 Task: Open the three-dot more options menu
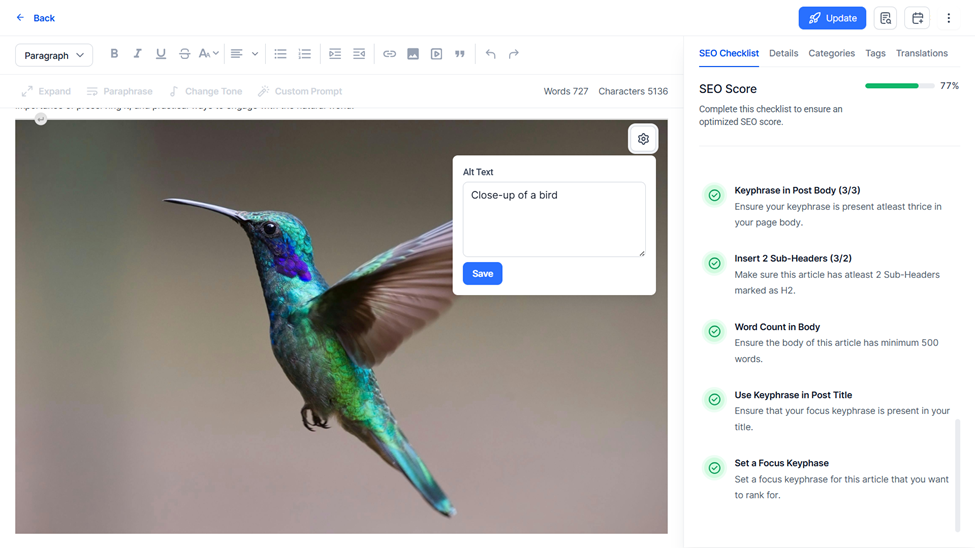(948, 18)
